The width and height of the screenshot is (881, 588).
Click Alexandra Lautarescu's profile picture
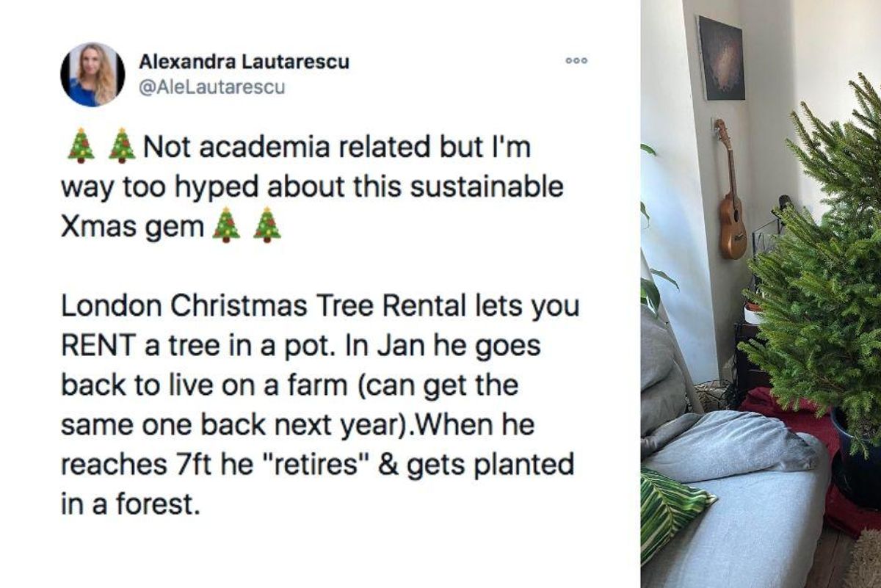click(92, 72)
